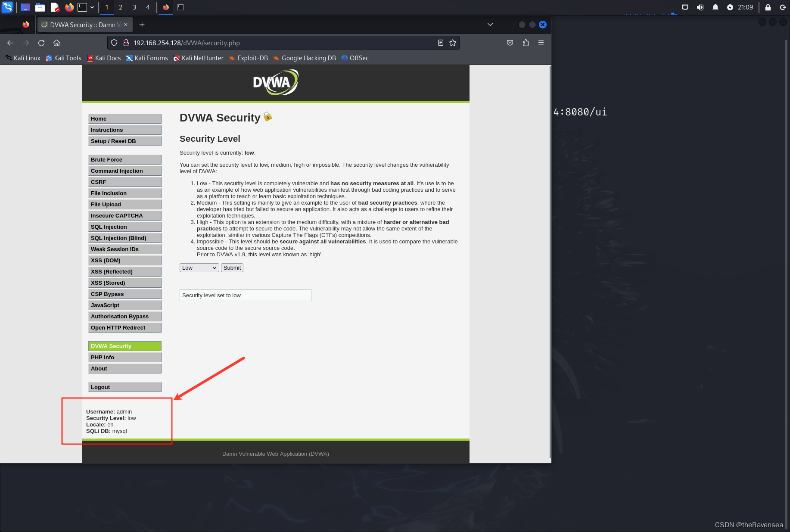Lock the screen with the padlock icon
Viewport: 790px width, 532px height.
tap(768, 7)
